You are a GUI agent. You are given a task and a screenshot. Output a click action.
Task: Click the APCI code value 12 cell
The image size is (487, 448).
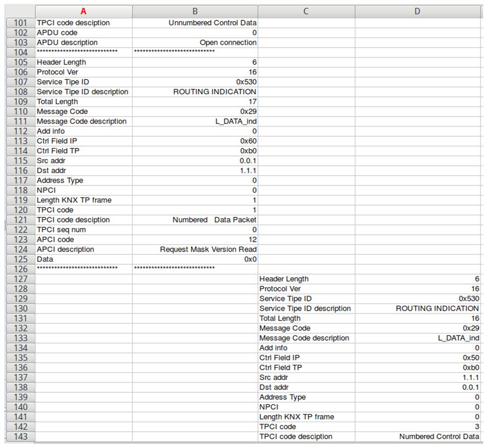coord(195,240)
